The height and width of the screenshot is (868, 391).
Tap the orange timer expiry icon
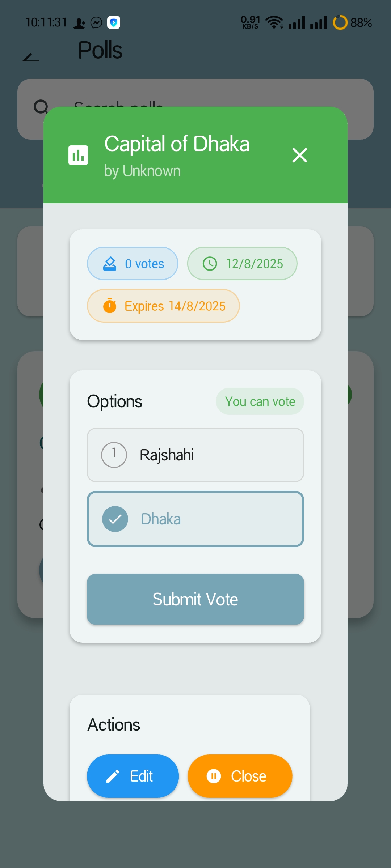[x=110, y=306]
